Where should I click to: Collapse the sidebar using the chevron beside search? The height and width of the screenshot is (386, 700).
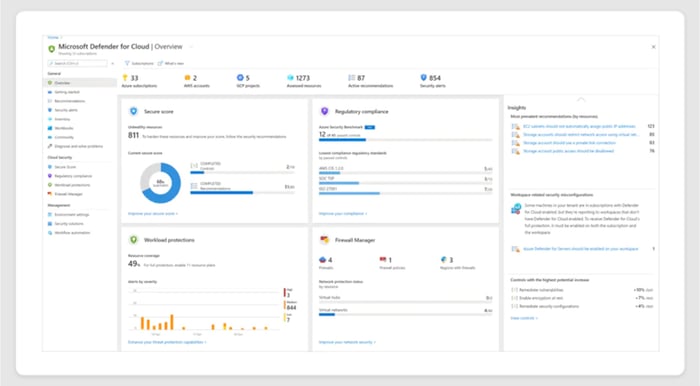112,63
